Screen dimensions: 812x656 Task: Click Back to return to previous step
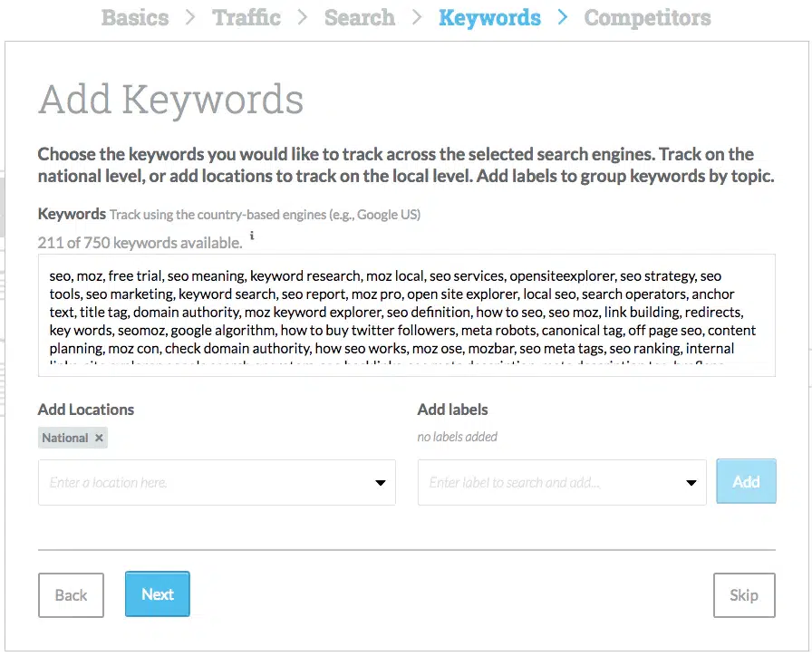tap(71, 594)
